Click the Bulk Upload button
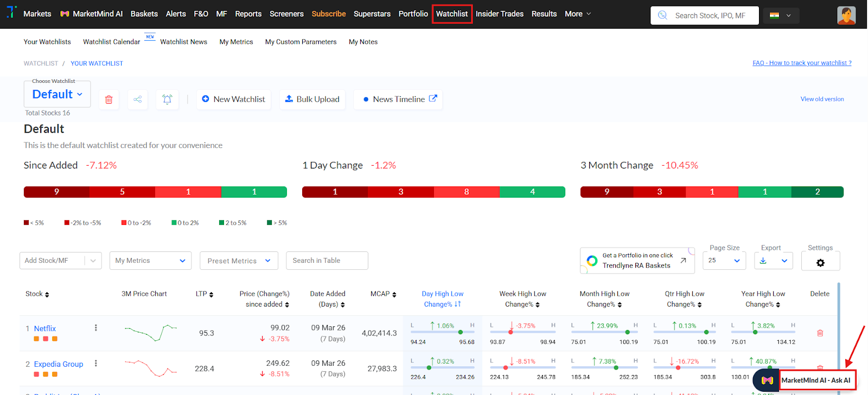Viewport: 868px width, 395px height. (x=312, y=99)
